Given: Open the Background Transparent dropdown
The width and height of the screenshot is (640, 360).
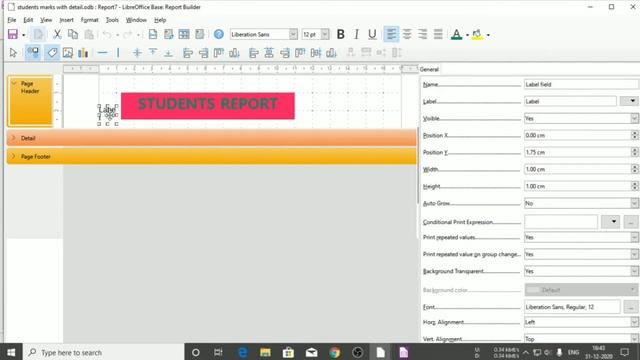Looking at the screenshot, I should (634, 271).
